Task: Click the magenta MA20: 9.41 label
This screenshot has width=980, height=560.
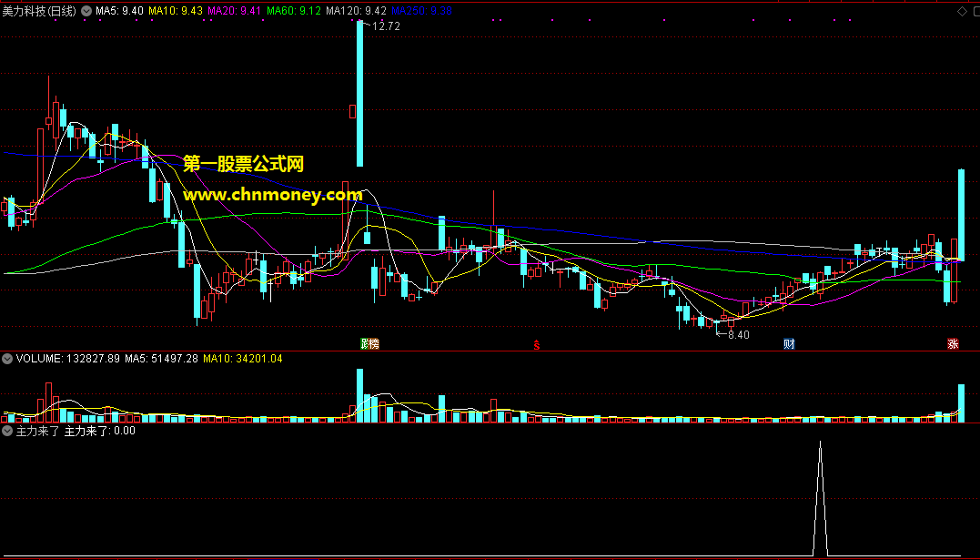Action: click(x=235, y=11)
